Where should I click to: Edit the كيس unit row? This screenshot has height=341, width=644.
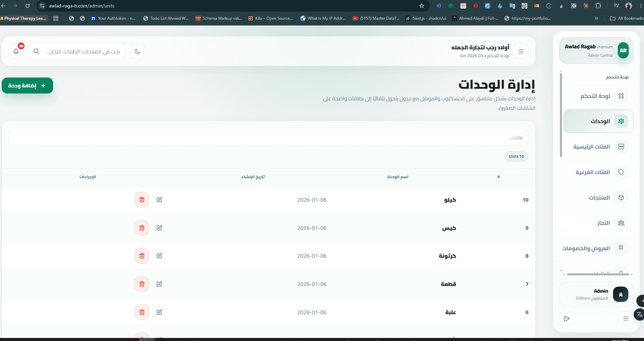coord(159,228)
